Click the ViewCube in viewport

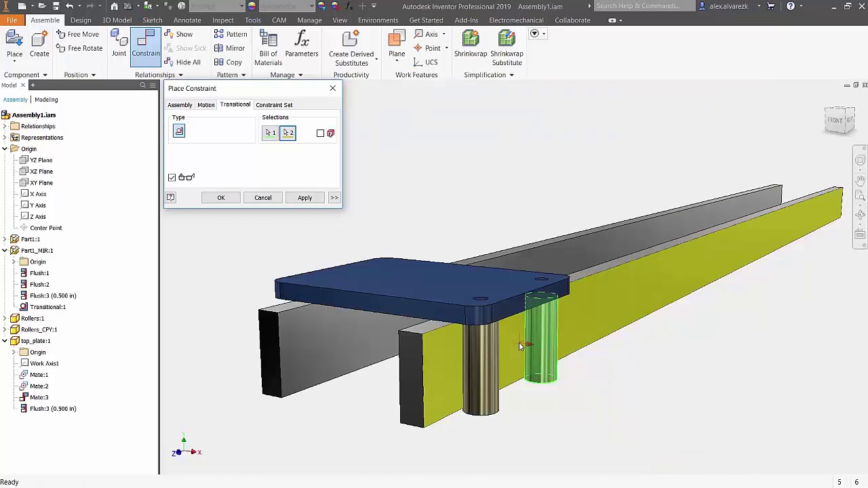coord(840,120)
